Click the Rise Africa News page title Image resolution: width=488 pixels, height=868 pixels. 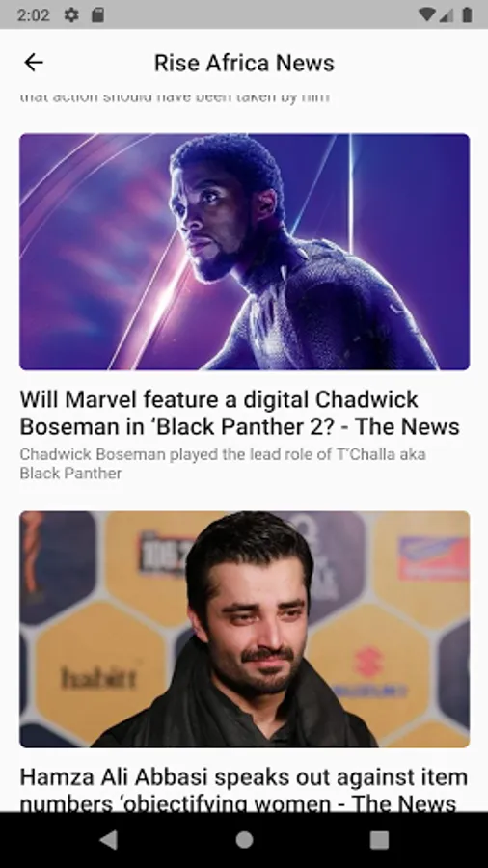pos(244,63)
